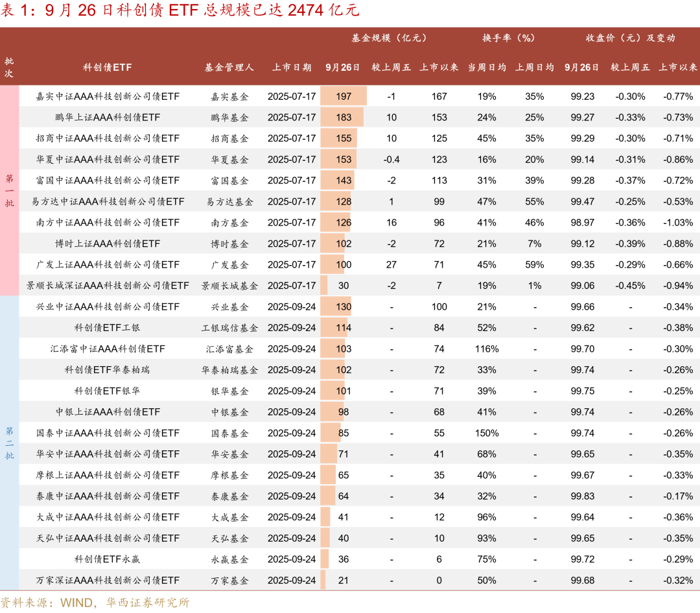
Task: Click the fund manager cell '易方达基金'
Action: pos(229,202)
